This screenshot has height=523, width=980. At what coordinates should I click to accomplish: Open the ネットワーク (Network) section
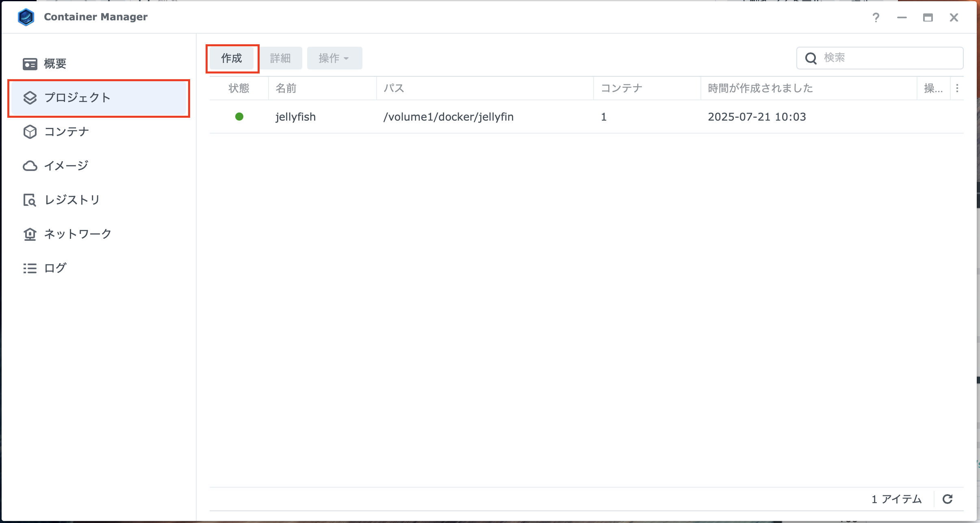(77, 233)
